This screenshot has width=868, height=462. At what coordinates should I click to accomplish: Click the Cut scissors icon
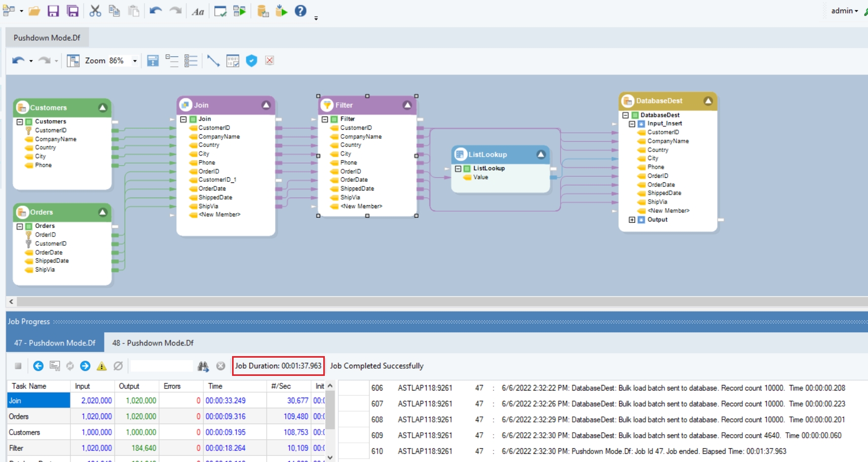[x=95, y=11]
